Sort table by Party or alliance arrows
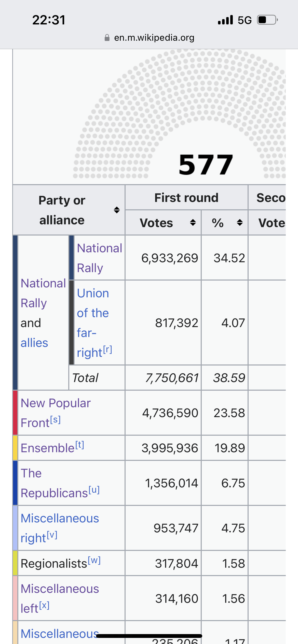298x644 pixels. 117,210
